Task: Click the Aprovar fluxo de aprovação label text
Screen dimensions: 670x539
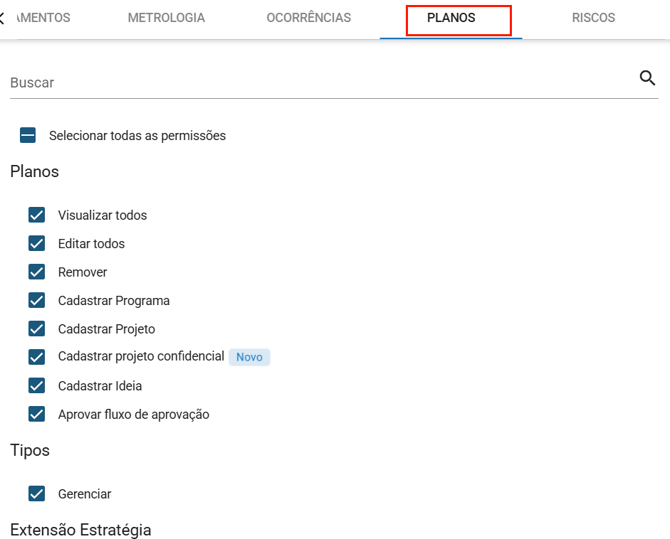Action: click(133, 414)
